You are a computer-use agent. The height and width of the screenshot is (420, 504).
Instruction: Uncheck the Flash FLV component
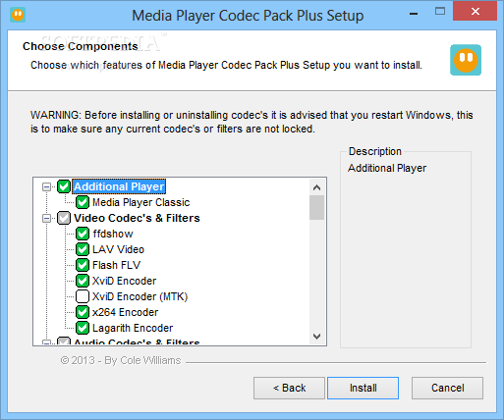click(83, 265)
